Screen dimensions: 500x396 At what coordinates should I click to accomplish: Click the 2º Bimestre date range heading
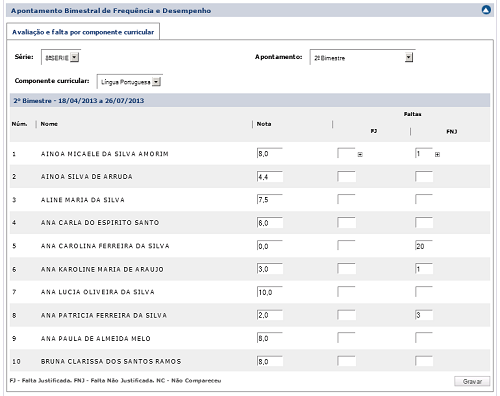[x=79, y=101]
